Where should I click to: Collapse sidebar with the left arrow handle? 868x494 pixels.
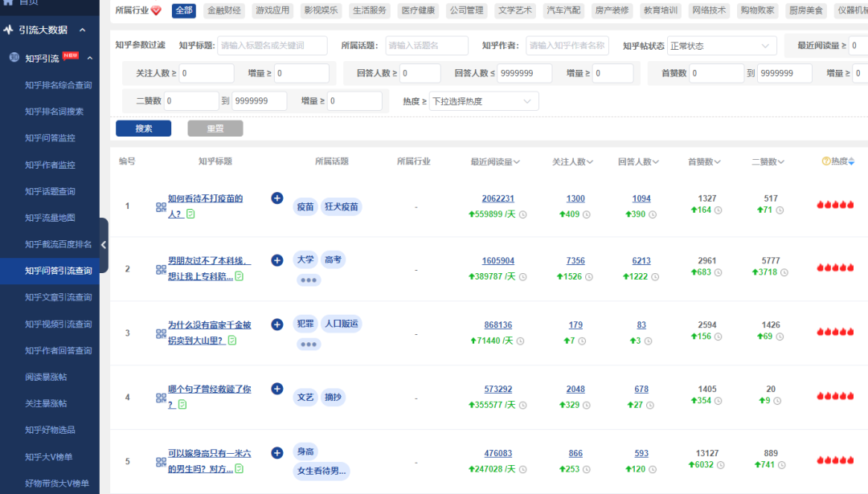[104, 244]
